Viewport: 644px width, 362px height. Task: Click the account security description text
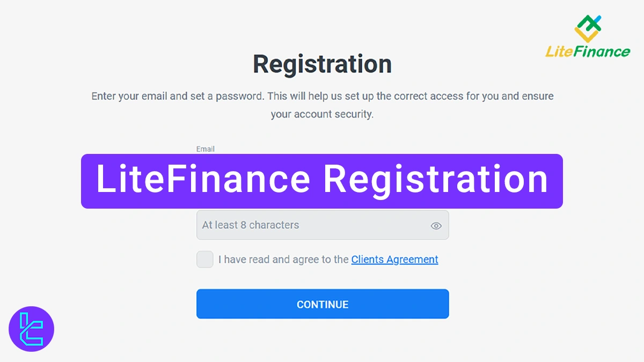[322, 105]
